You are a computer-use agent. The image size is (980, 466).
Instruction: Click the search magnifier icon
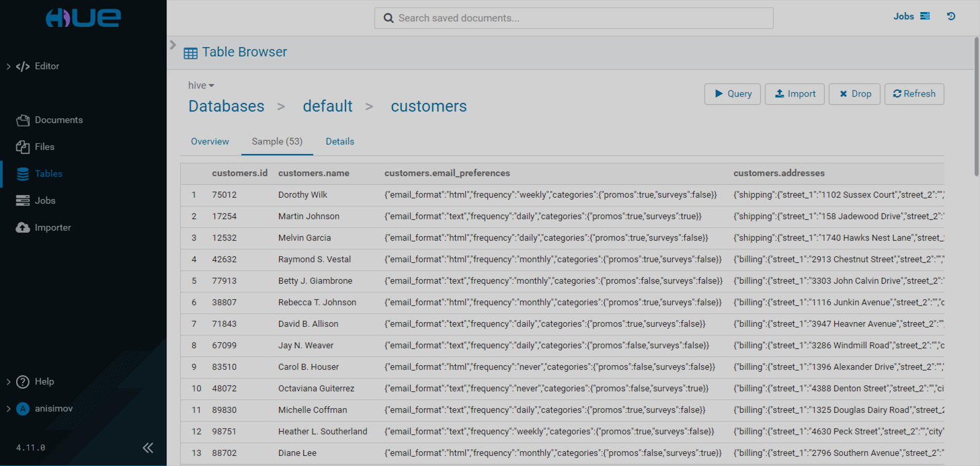click(389, 18)
